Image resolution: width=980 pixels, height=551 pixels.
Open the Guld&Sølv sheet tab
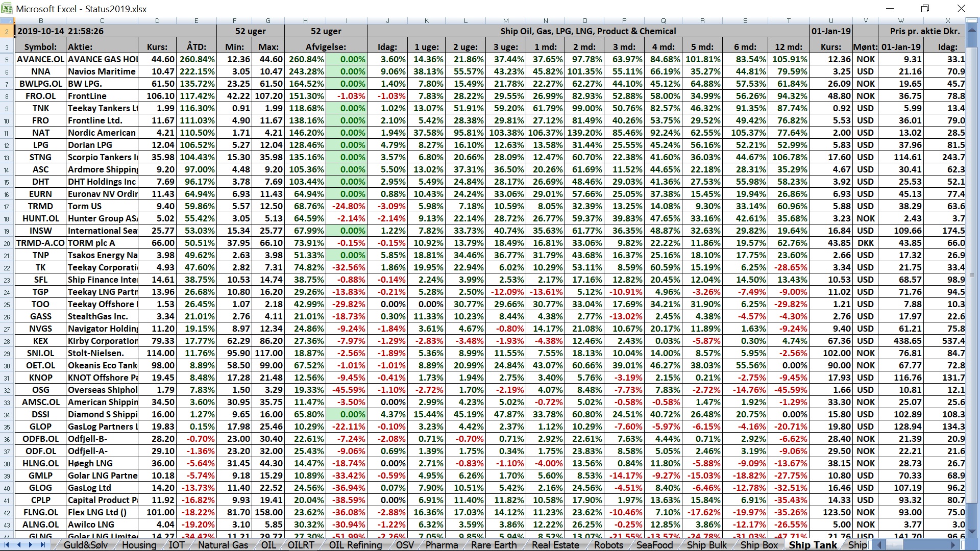86,545
